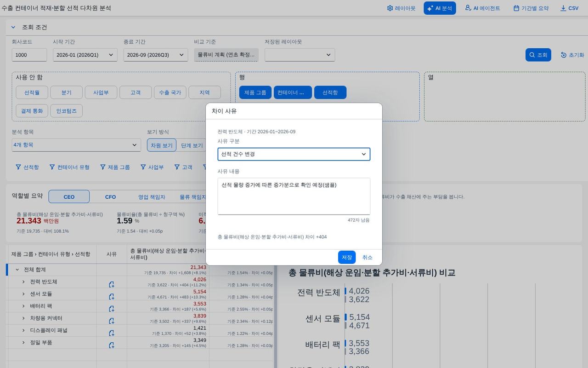Expand the 디스플레이 패널 row
The width and height of the screenshot is (588, 368).
(24, 330)
